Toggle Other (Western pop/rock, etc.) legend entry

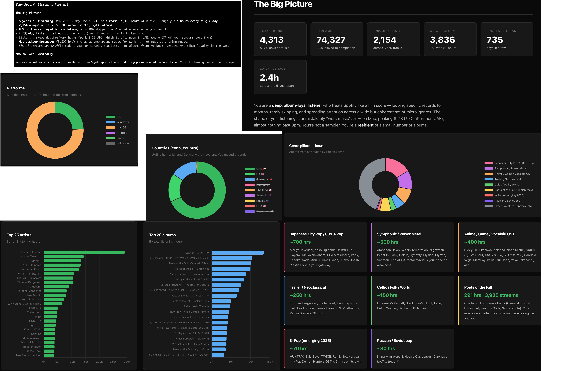click(509, 206)
